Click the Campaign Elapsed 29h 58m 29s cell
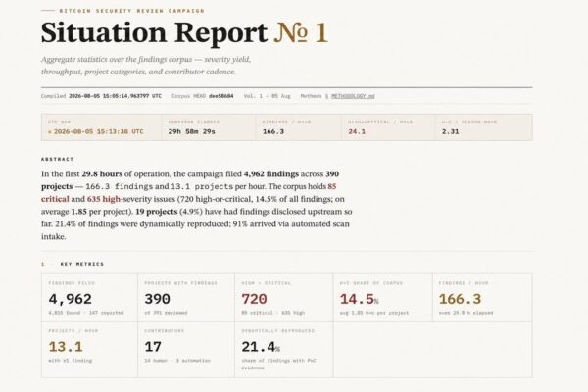Image resolution: width=588 pixels, height=392 pixels. pyautogui.click(x=209, y=127)
